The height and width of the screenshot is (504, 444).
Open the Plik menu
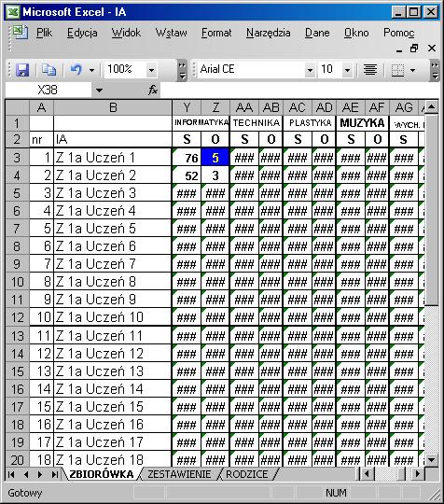point(44,33)
